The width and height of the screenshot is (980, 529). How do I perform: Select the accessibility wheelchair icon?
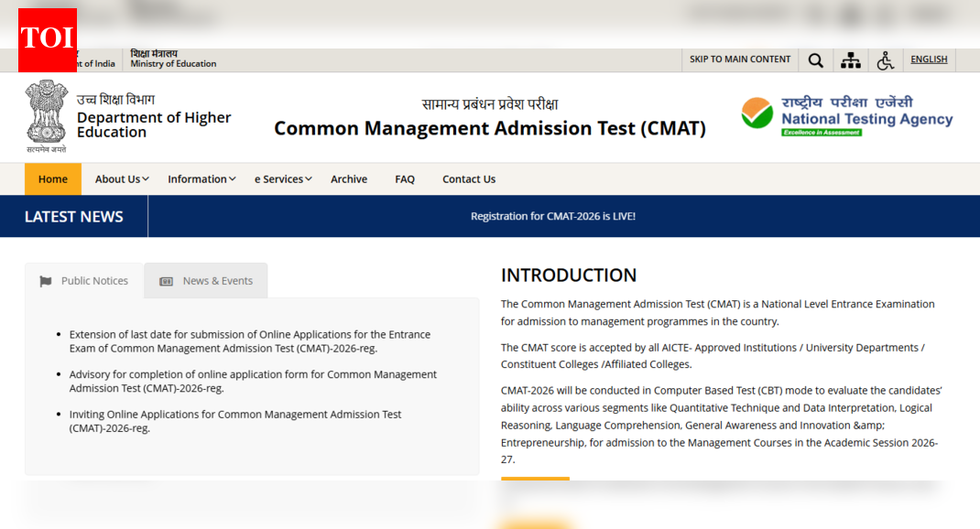885,59
